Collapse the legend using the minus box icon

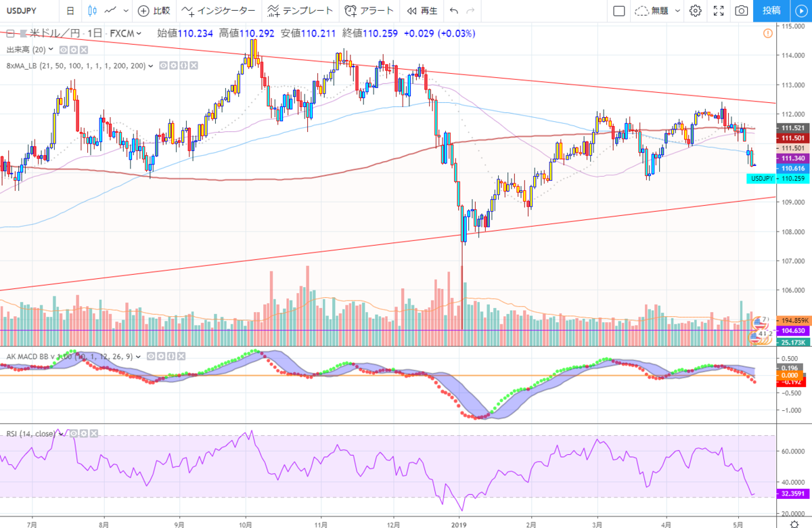11,33
